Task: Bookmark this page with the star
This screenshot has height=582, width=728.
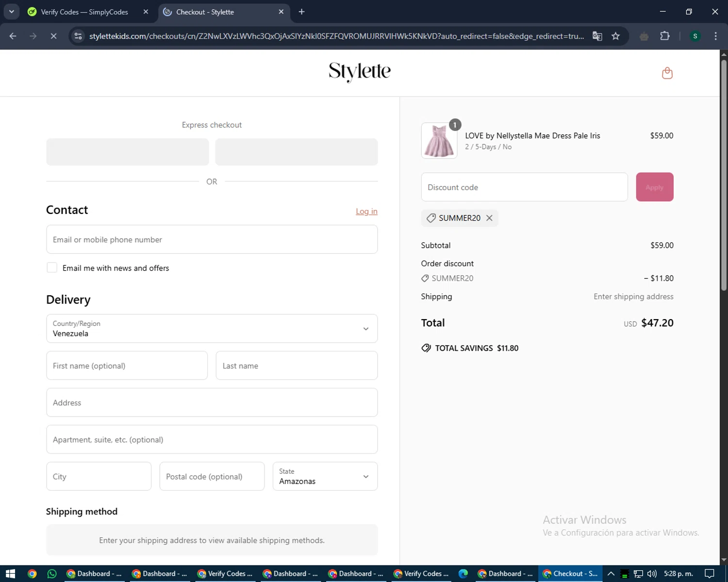Action: [615, 36]
